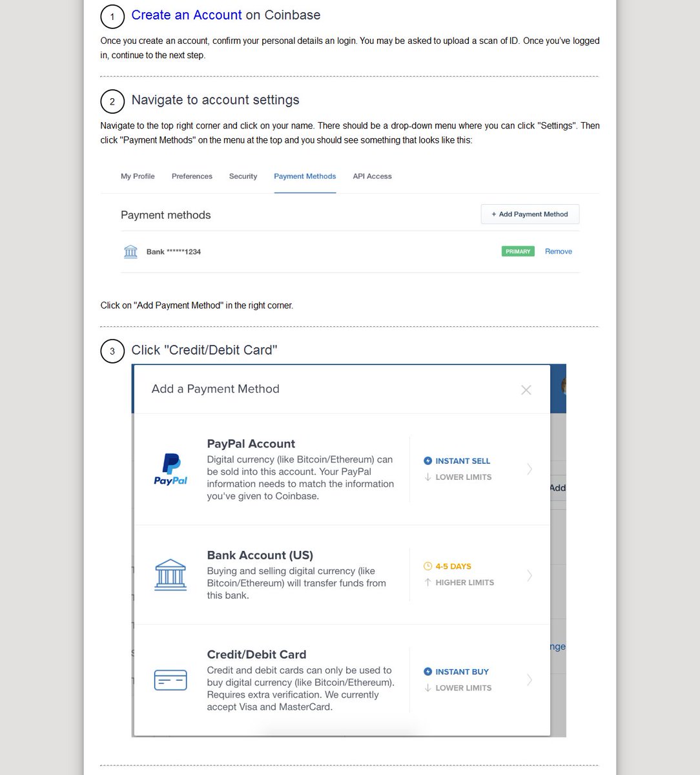Select the Payment Methods tab

(305, 176)
